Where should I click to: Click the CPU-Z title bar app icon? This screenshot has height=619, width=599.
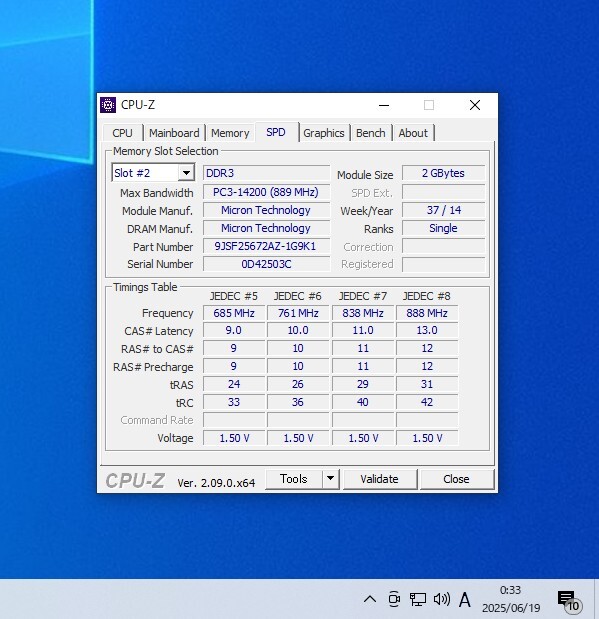pyautogui.click(x=108, y=105)
